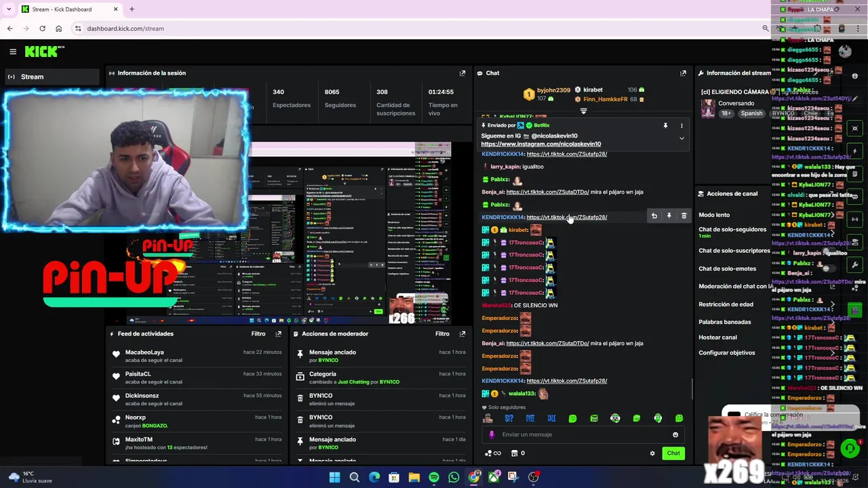
Task: Expand the Feed de actividades panel
Action: coord(278,333)
